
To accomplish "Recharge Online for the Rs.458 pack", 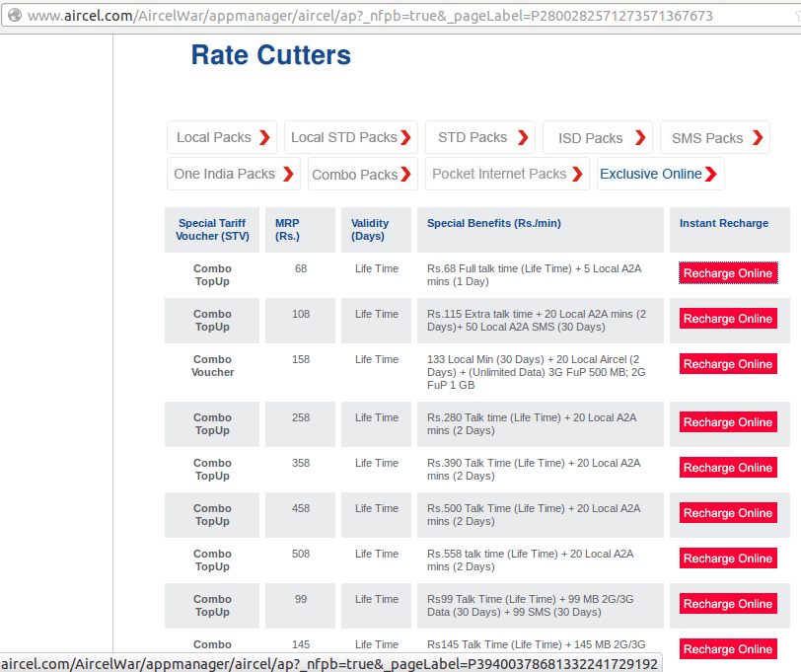I will click(728, 513).
